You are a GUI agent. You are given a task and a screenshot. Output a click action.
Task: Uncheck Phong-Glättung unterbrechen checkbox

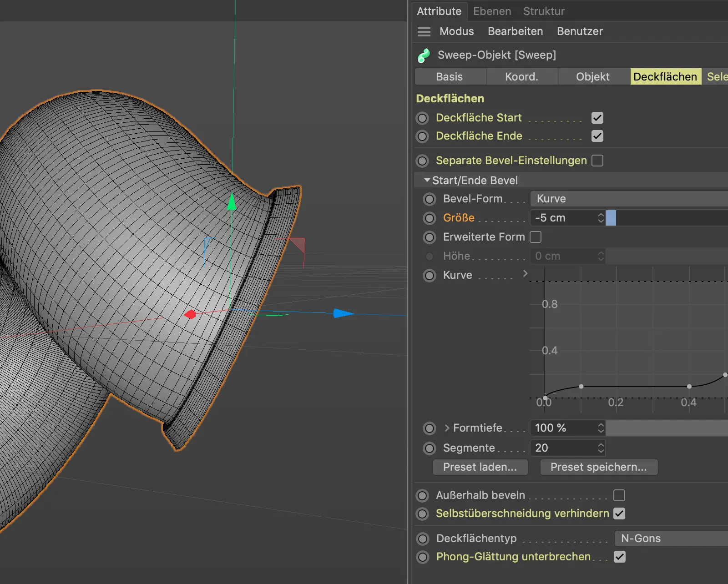point(620,557)
